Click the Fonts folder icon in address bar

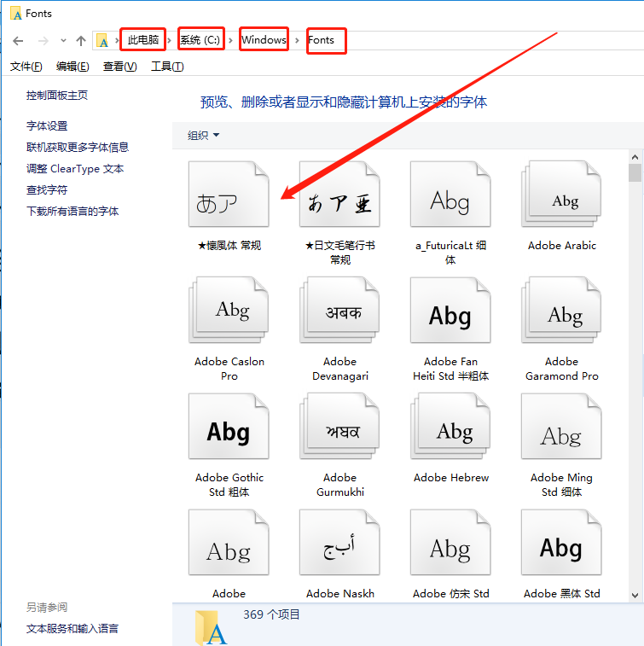[x=102, y=40]
